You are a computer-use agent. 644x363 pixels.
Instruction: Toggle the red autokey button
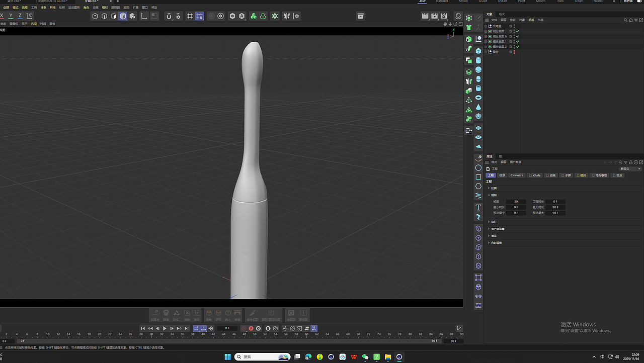[251, 328]
